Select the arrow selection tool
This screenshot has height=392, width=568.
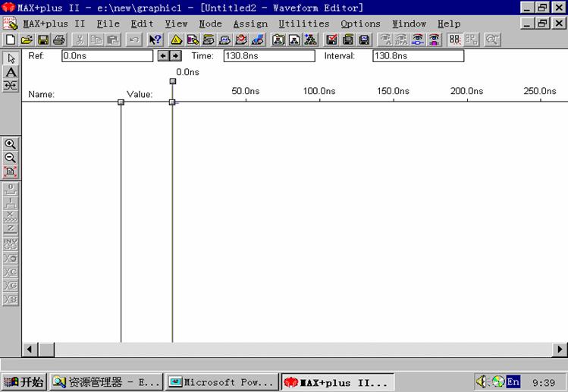11,58
